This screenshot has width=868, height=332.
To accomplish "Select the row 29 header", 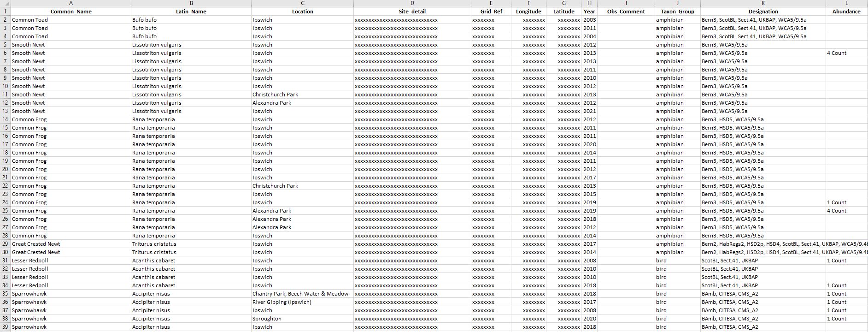I will click(x=5, y=244).
